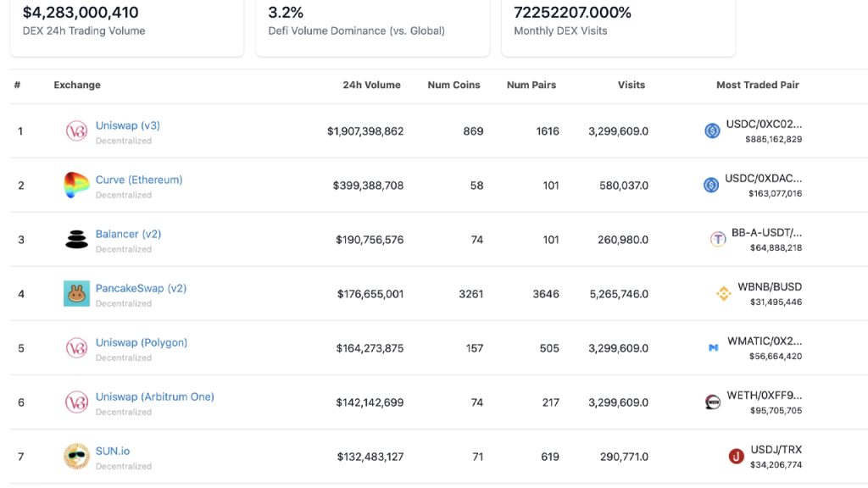Image resolution: width=868 pixels, height=488 pixels.
Task: Select the Polygon icon next to WMATIC pair
Action: pos(713,347)
